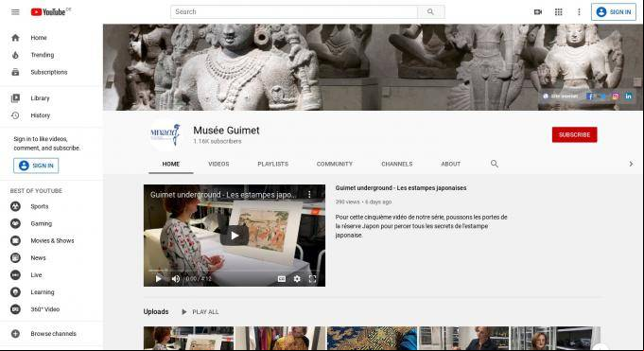Open the featured video's three-dot menu

coord(309,194)
